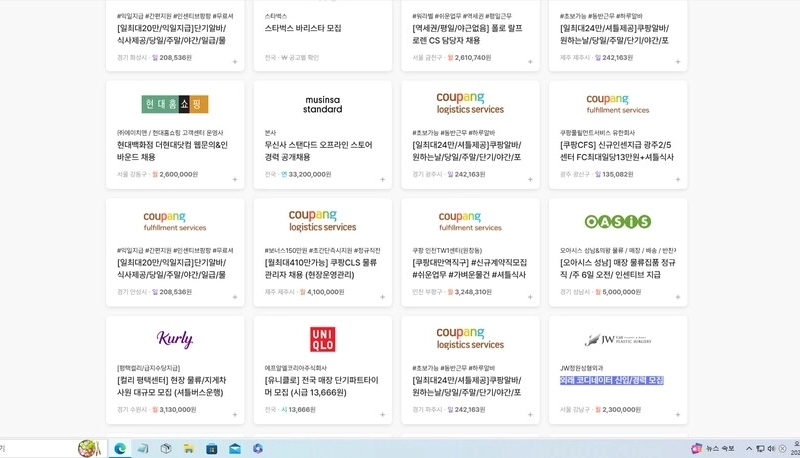The height and width of the screenshot is (458, 800).
Task: Click the plus icon on OASIS job card
Action: (x=678, y=297)
